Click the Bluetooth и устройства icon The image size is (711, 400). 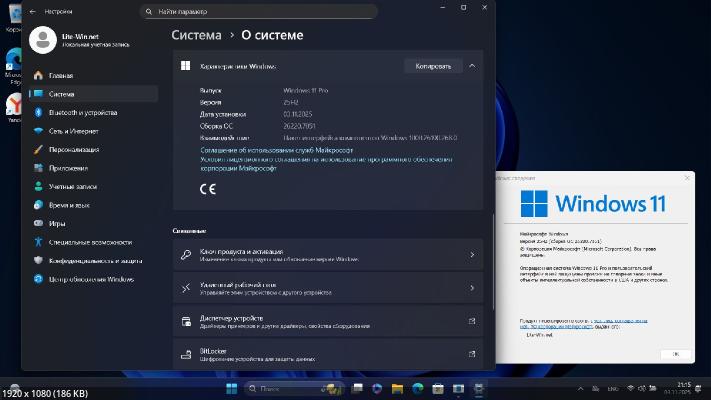[x=37, y=112]
